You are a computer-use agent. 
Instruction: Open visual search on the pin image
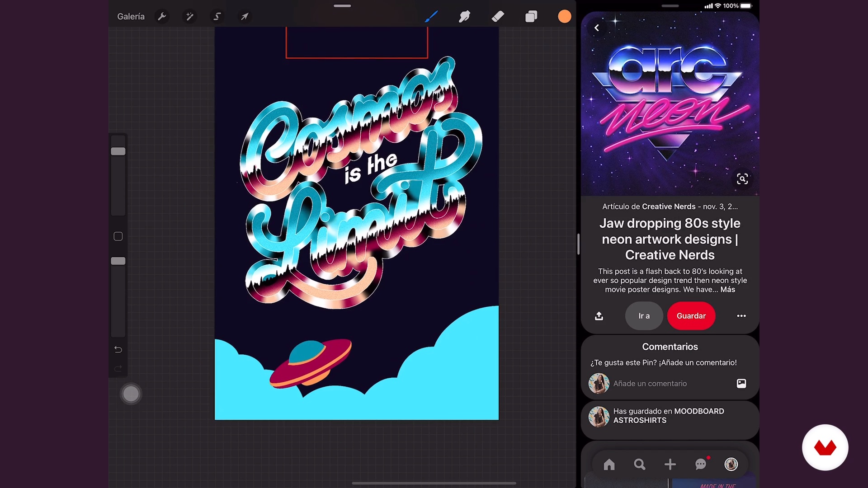tap(742, 179)
